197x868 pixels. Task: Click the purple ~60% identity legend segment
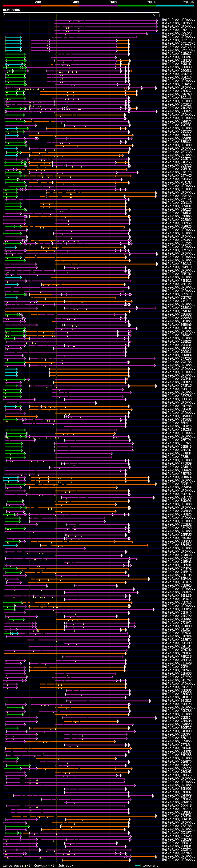tap(99, 6)
